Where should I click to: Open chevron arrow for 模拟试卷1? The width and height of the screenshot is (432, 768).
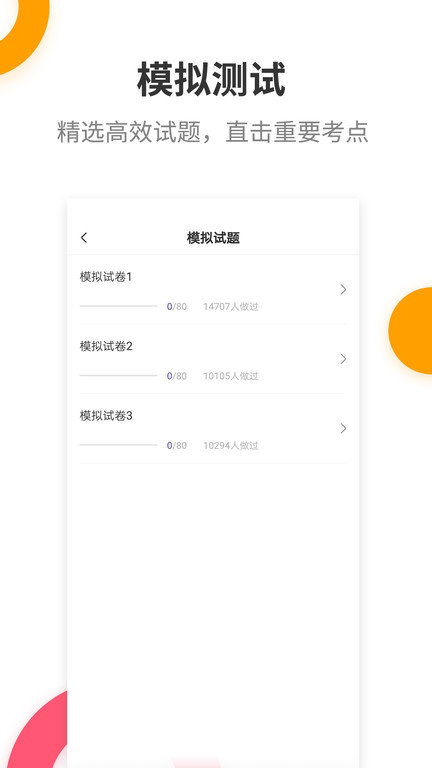[x=343, y=289]
